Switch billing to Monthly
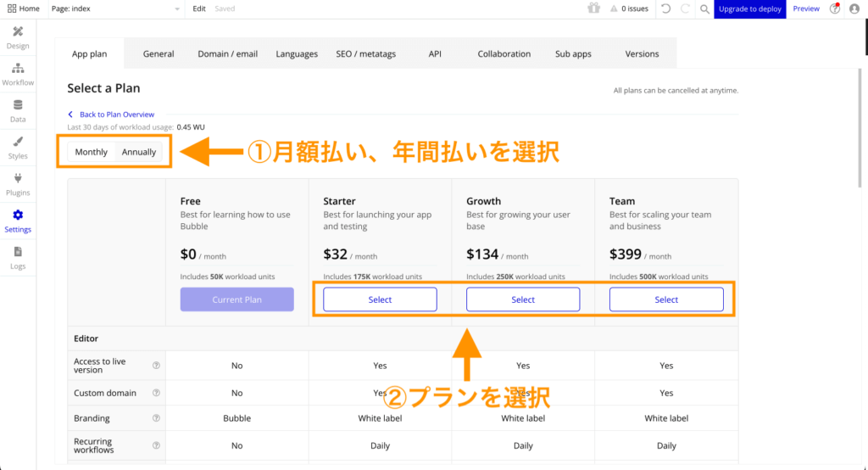This screenshot has height=470, width=868. [x=92, y=152]
